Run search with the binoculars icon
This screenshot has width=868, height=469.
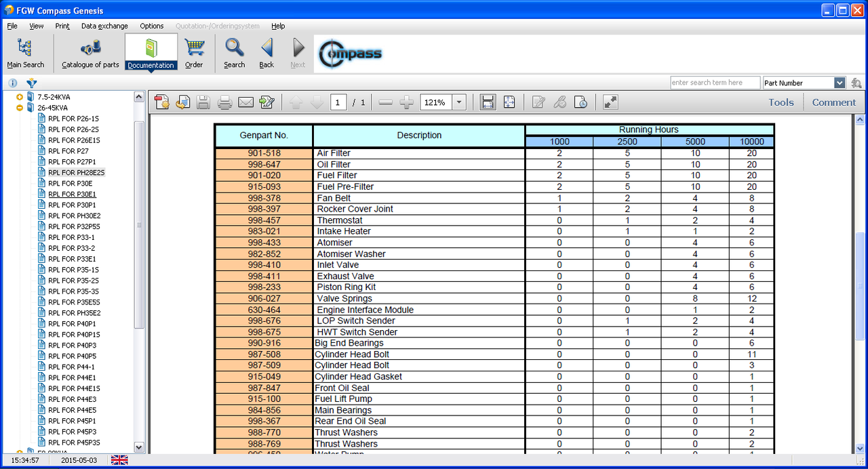(856, 83)
